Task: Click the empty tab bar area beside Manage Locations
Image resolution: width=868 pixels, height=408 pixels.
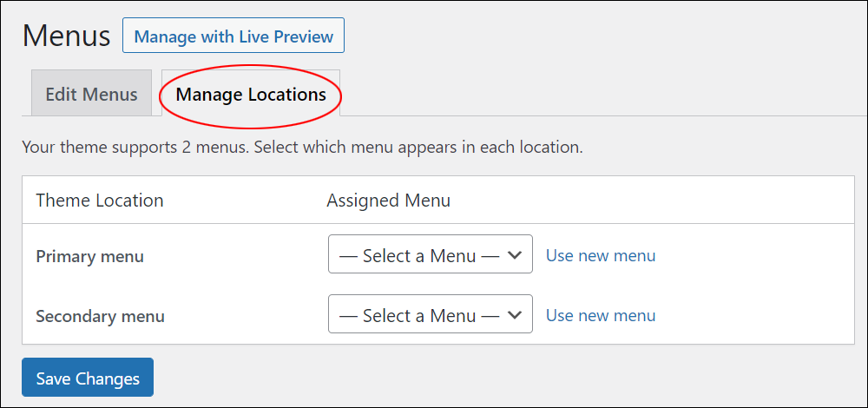Action: click(x=603, y=94)
